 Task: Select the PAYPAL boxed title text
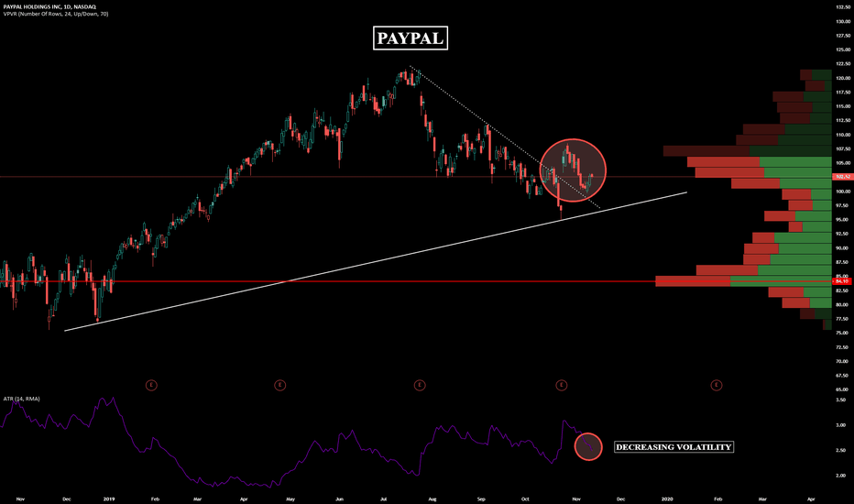411,38
